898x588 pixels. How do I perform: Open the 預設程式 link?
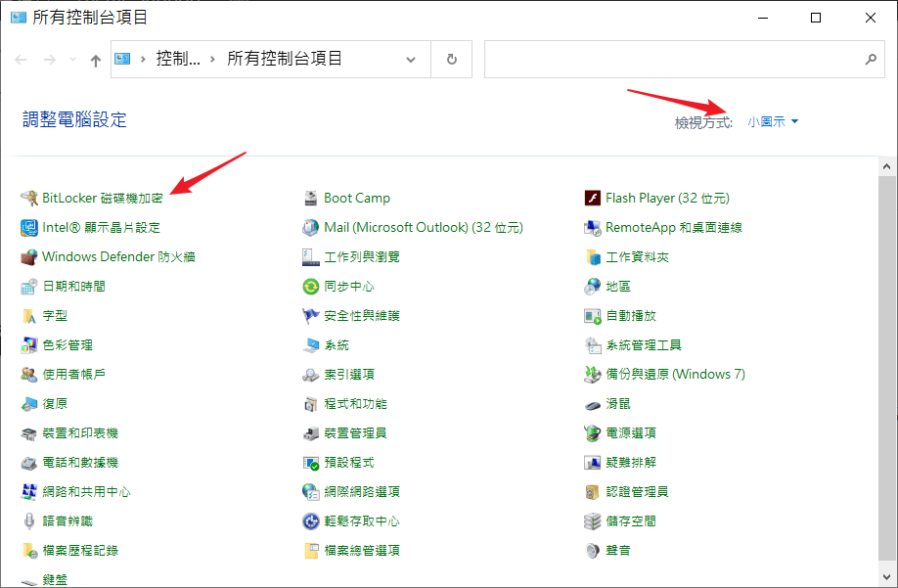coord(349,462)
